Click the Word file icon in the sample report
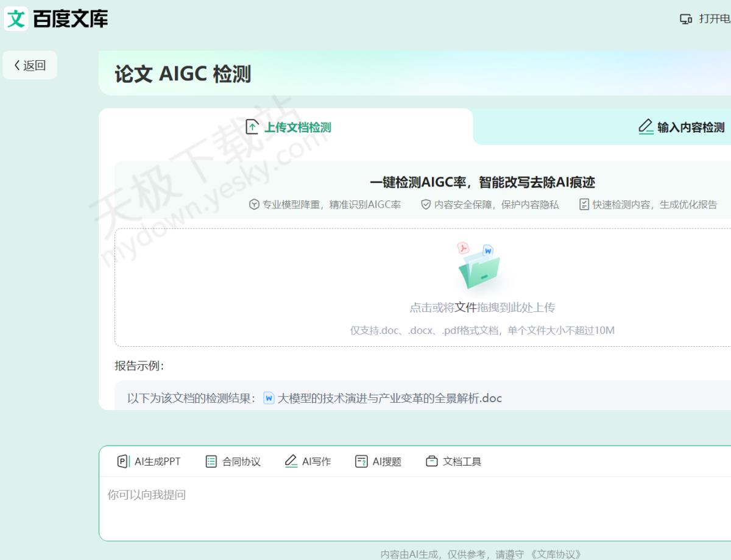 point(269,398)
